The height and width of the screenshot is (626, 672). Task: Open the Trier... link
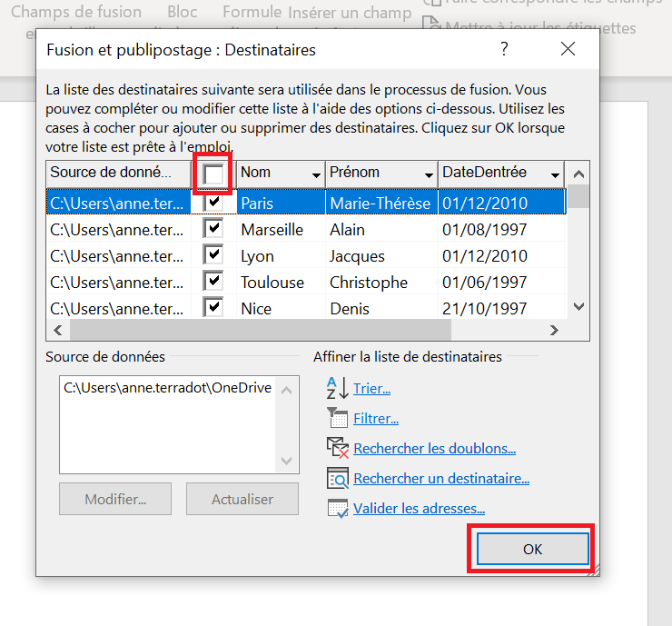[x=371, y=389]
